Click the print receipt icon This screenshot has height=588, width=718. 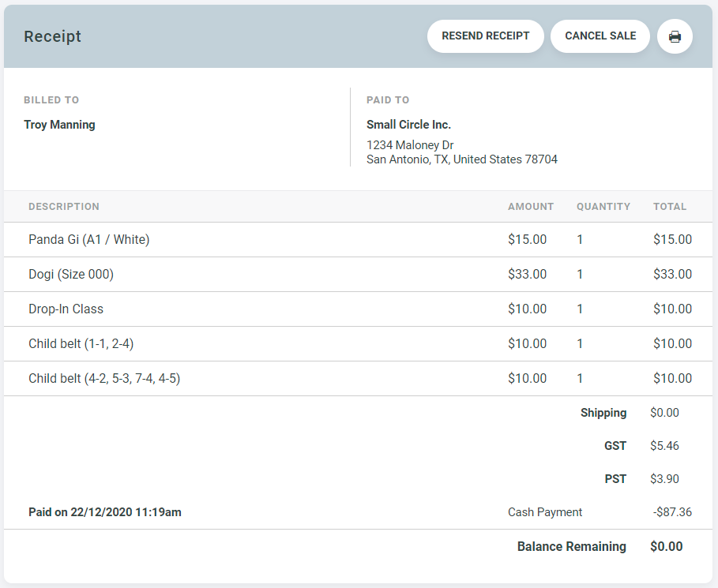click(x=675, y=36)
